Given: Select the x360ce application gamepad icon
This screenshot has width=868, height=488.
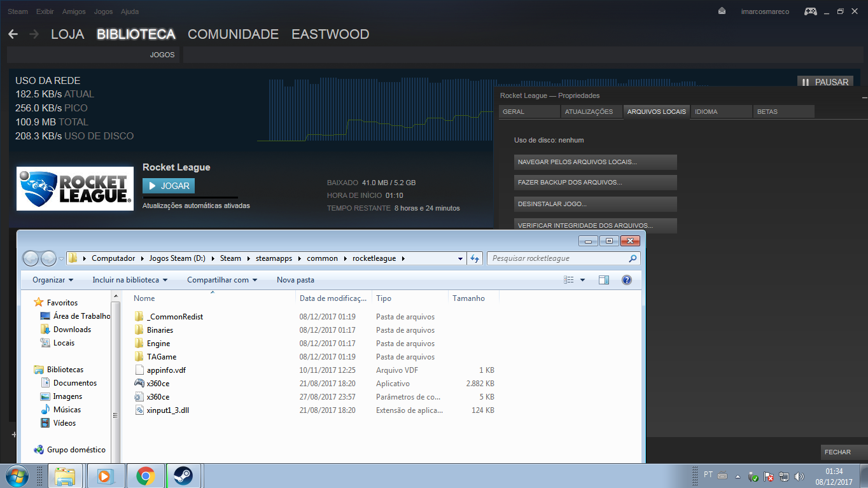Looking at the screenshot, I should 140,384.
